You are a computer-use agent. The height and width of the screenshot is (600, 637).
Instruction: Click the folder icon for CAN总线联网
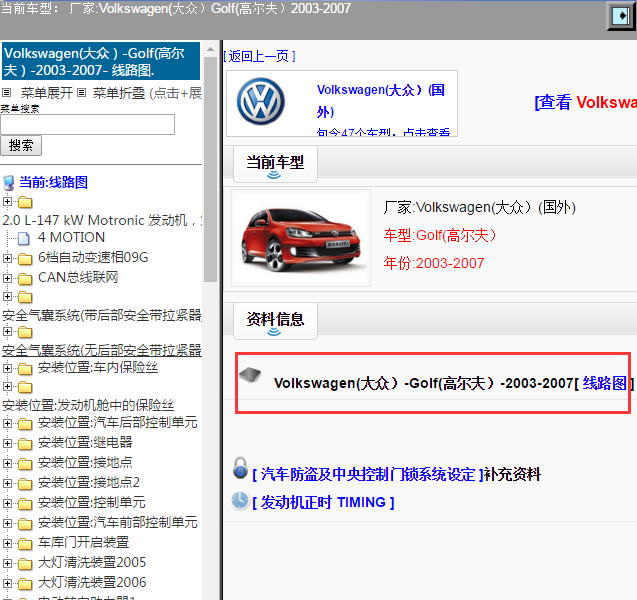click(x=25, y=279)
